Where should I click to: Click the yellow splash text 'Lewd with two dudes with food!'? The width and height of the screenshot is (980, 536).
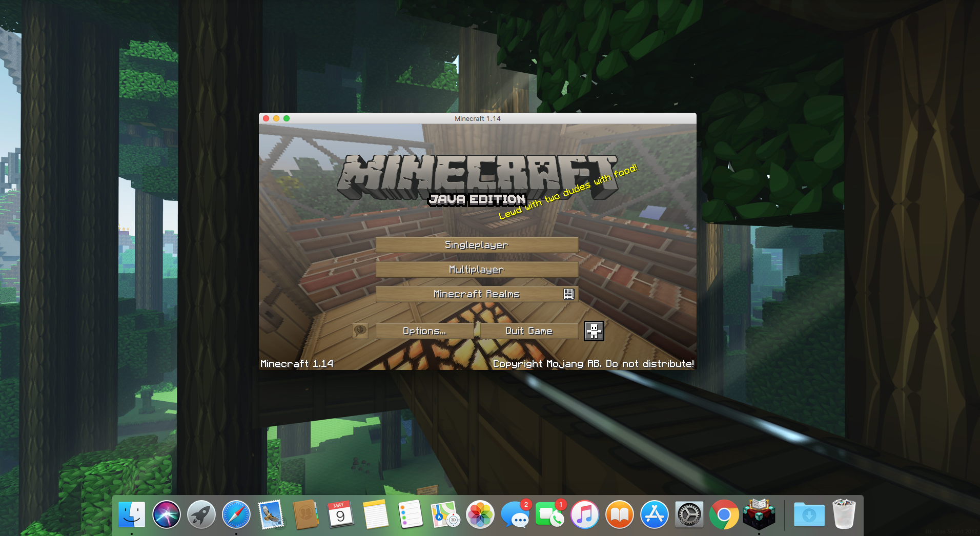(568, 192)
